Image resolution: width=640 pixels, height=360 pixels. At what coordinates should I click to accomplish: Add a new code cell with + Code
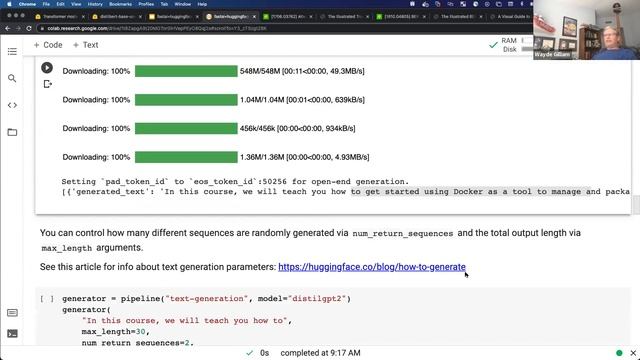click(48, 45)
